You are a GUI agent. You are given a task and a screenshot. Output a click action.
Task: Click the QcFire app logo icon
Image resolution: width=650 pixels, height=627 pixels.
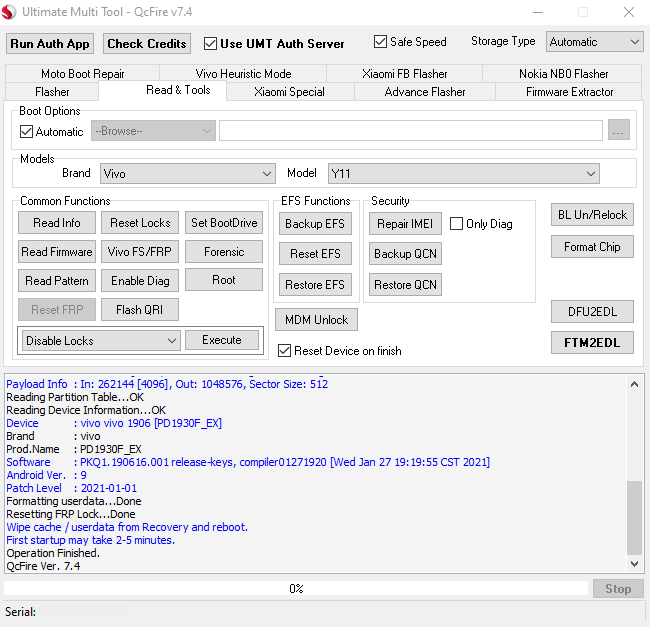9,12
